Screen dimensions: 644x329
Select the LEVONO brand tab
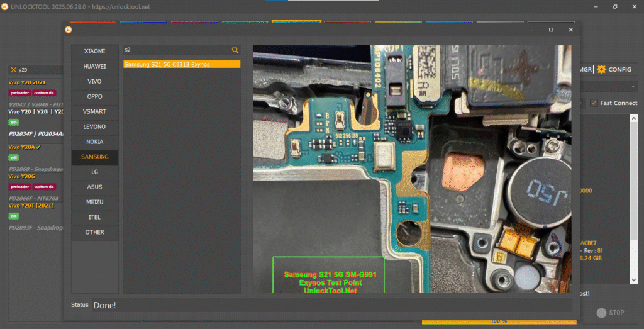click(x=95, y=126)
